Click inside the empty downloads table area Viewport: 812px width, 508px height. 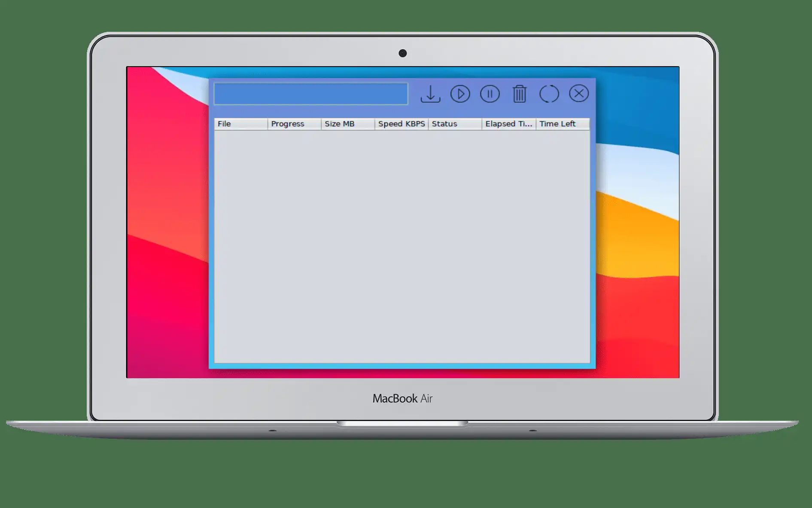[402, 246]
